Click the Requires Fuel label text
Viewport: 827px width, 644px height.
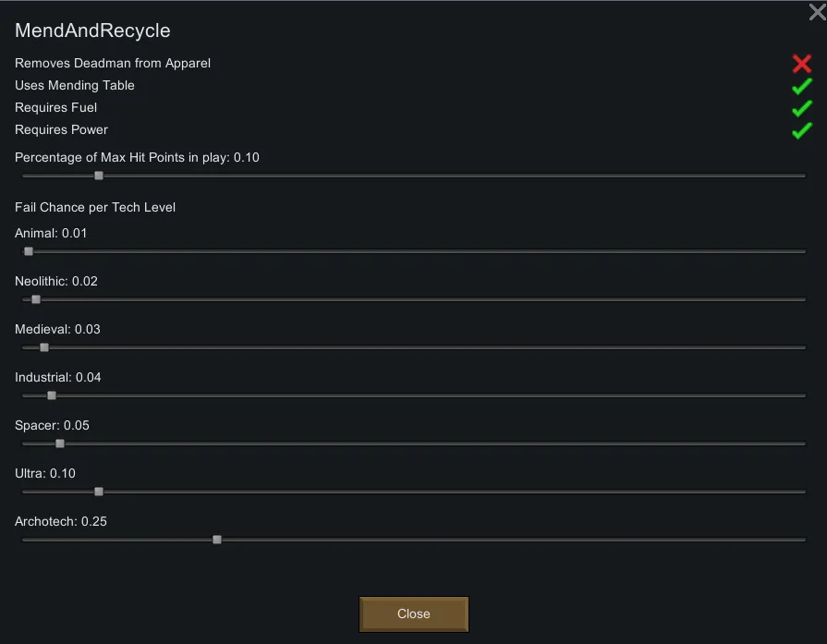click(55, 108)
